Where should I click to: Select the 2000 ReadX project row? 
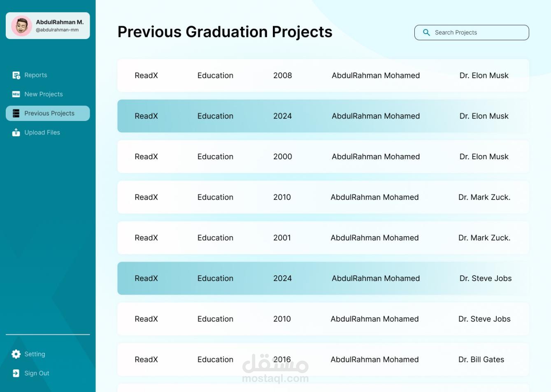pos(323,157)
